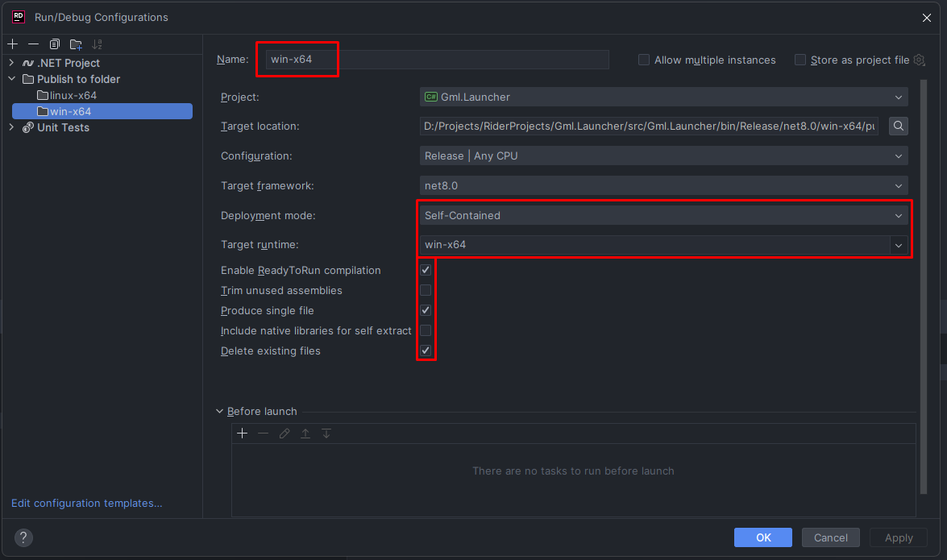
Task: Copy the selected configuration
Action: click(x=54, y=44)
